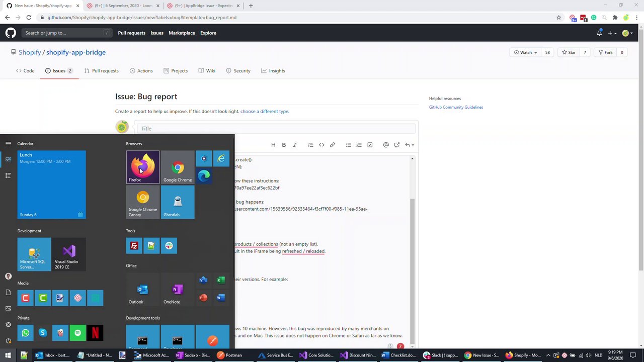The image size is (644, 362).
Task: Open Slack tile in Tools group
Action: coord(169,245)
